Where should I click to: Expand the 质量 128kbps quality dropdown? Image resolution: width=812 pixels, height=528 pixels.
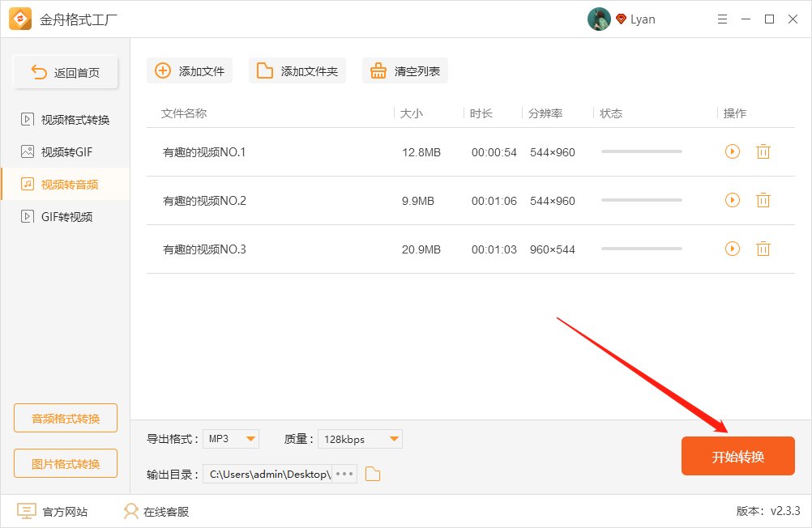point(360,438)
